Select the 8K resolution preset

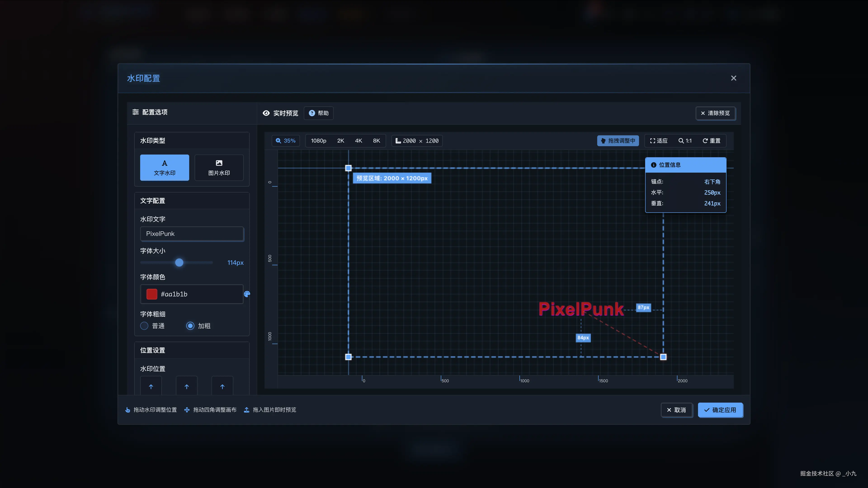[x=376, y=141]
